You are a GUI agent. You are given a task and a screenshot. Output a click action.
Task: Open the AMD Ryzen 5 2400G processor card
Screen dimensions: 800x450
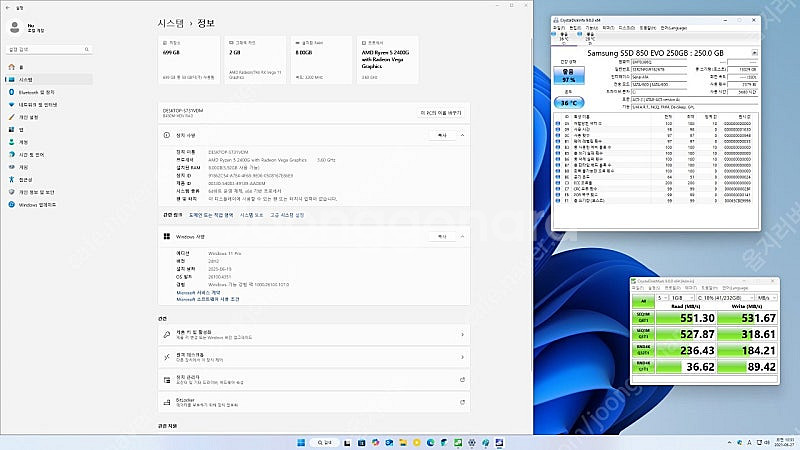388,60
